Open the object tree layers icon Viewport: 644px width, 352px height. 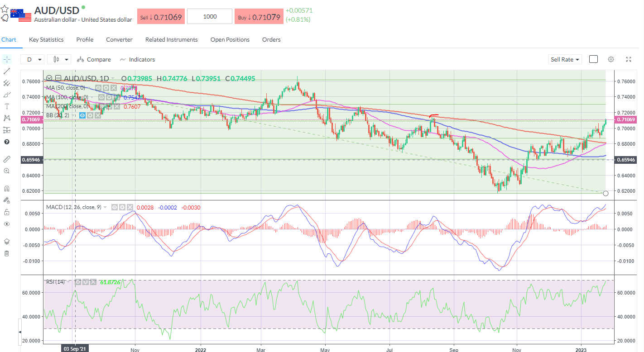(x=7, y=242)
